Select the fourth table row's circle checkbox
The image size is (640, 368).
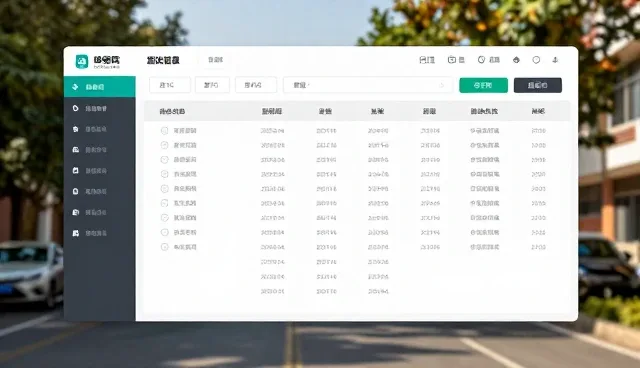(x=164, y=174)
